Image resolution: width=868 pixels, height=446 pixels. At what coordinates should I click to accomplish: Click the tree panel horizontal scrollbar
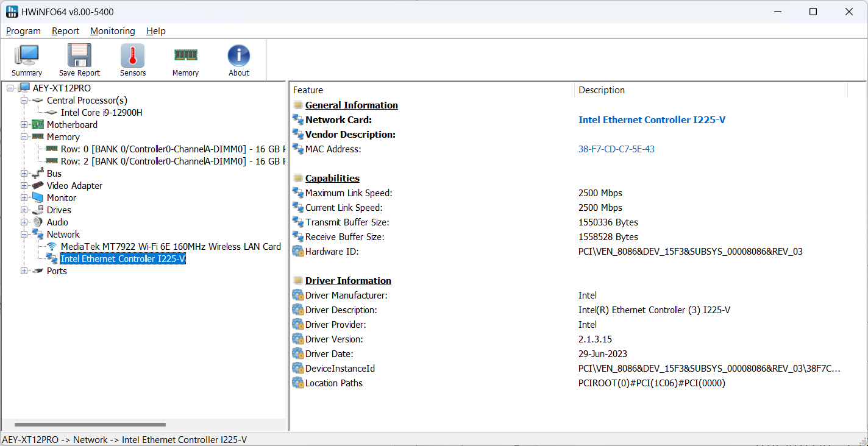point(90,425)
